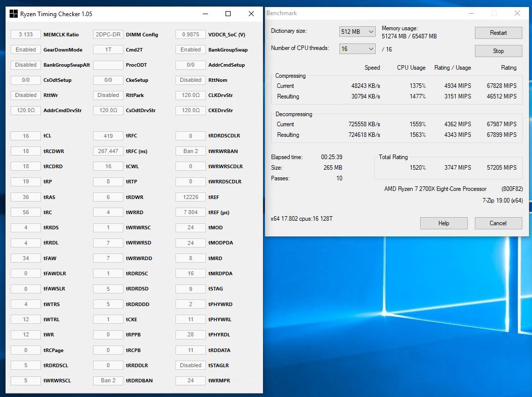Image resolution: width=532 pixels, height=397 pixels.
Task: Open Help in the Benchmark window
Action: pos(444,223)
